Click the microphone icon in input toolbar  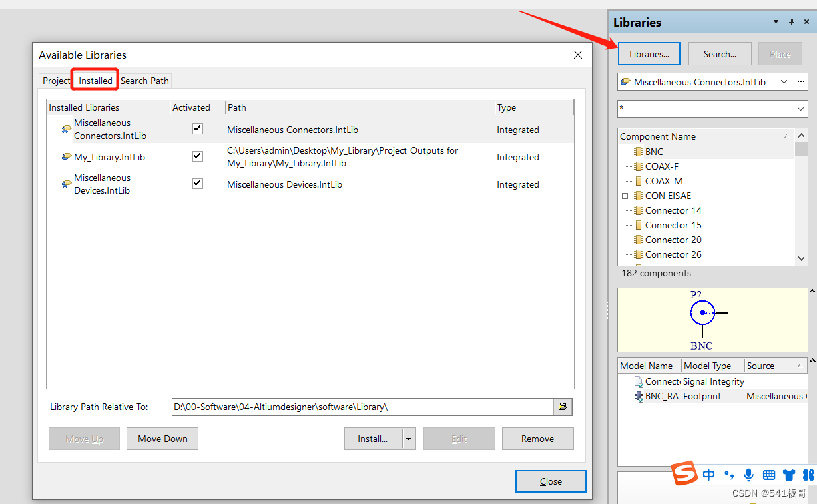click(x=748, y=475)
